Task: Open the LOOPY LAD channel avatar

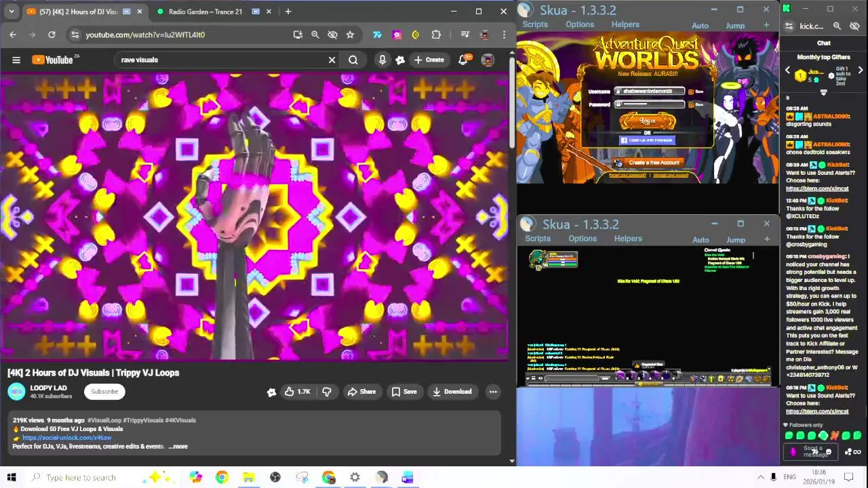Action: pyautogui.click(x=16, y=391)
